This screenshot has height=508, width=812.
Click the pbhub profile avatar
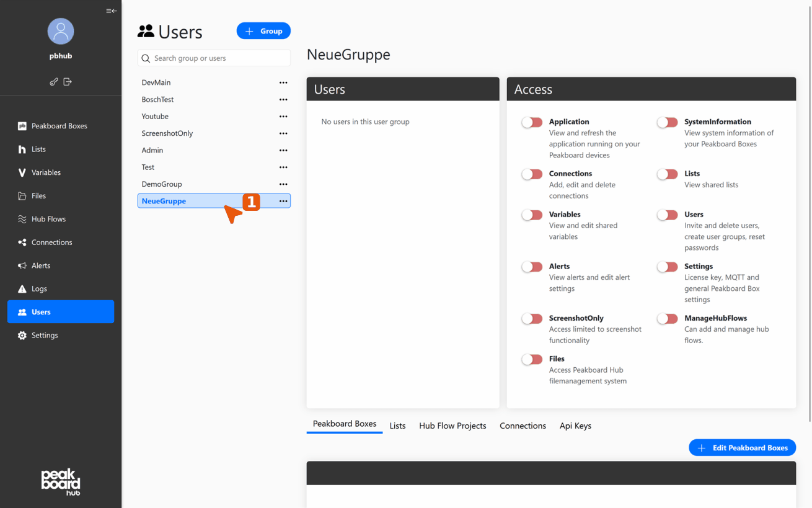point(61,31)
